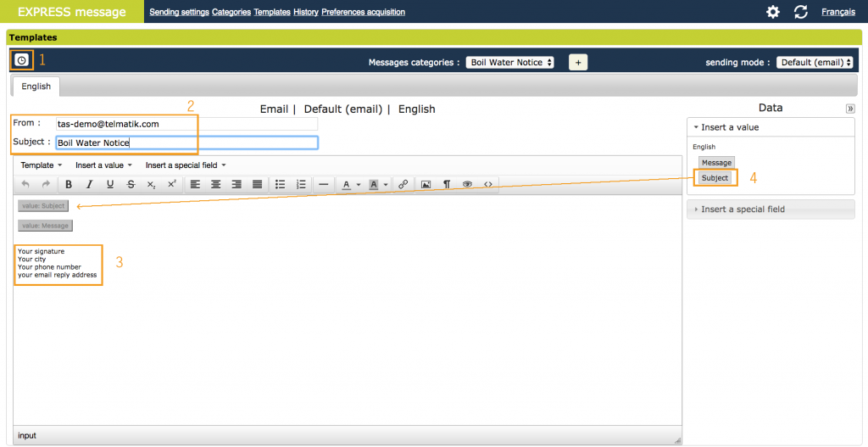Open source code view icon

[488, 184]
